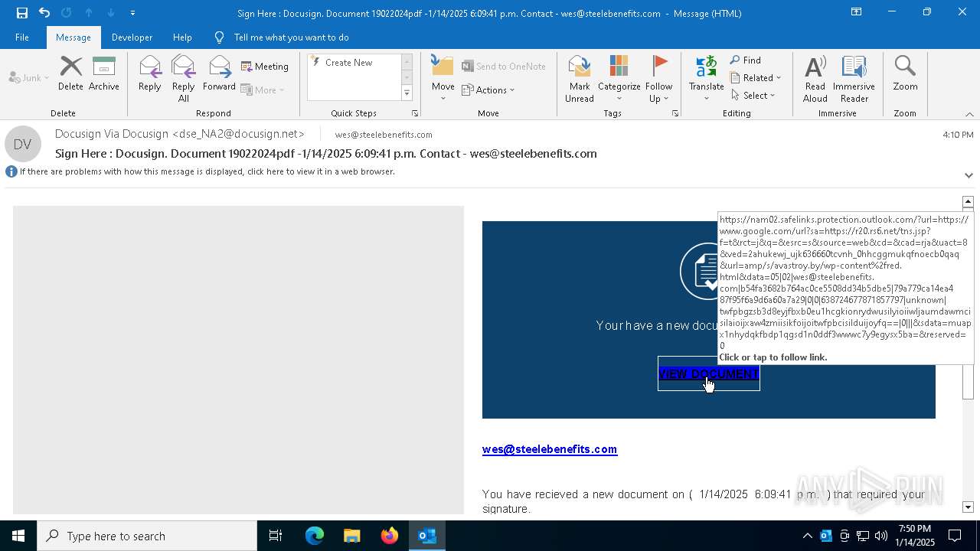The image size is (980, 551).
Task: Click Find in the Editing group
Action: pos(746,60)
